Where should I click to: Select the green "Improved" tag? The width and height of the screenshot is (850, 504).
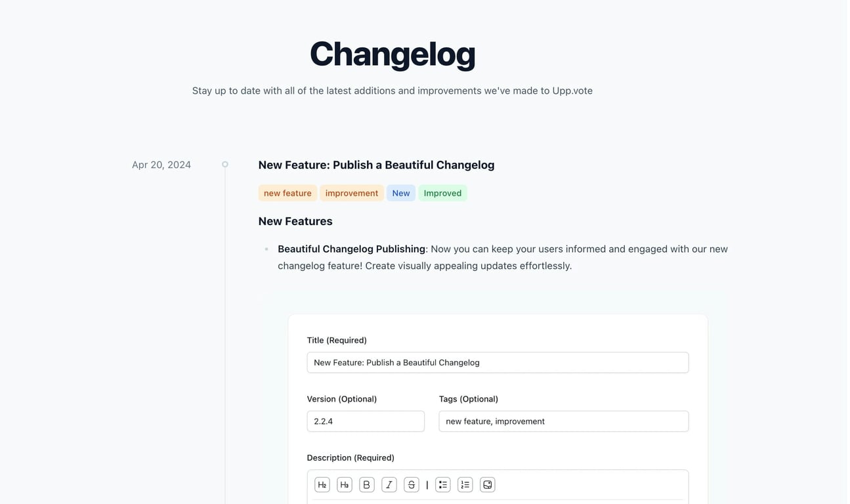[442, 193]
